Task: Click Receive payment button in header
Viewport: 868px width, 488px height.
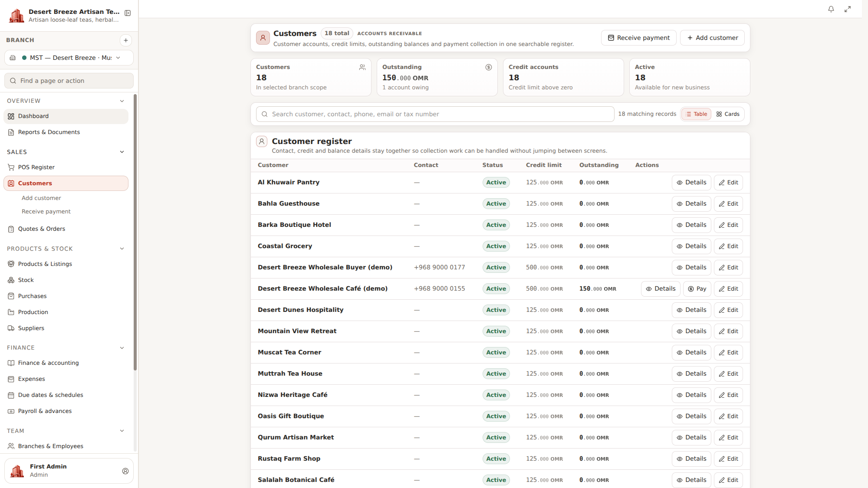Action: [638, 38]
